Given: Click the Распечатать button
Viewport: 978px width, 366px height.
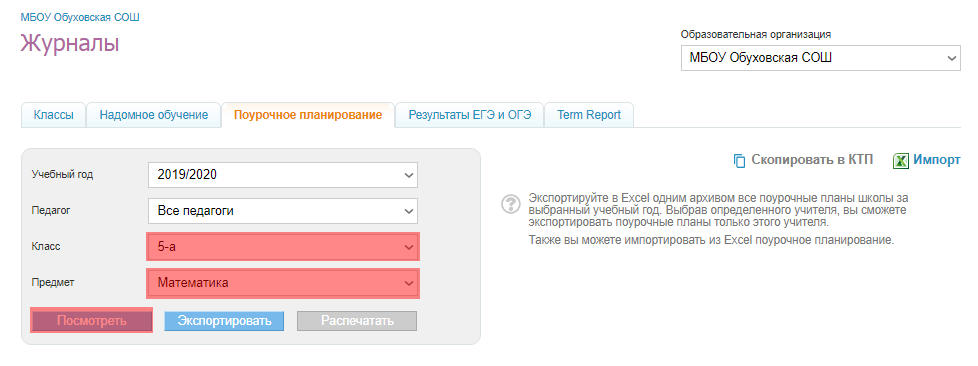Looking at the screenshot, I should pyautogui.click(x=357, y=321).
